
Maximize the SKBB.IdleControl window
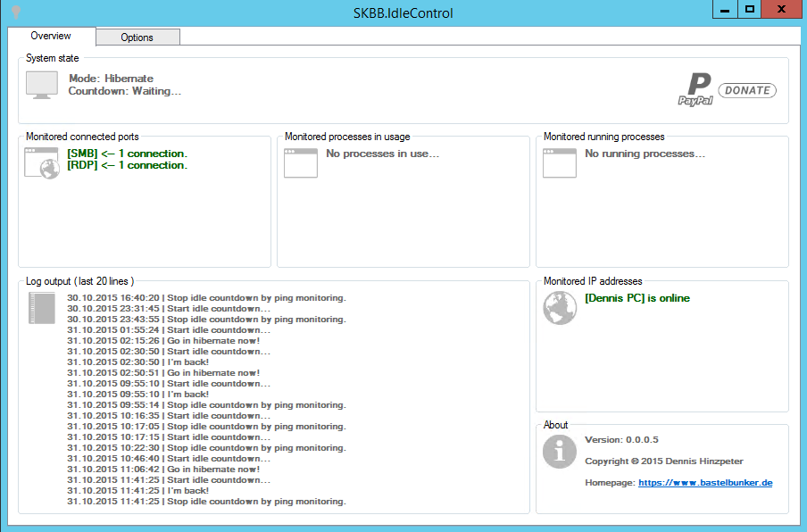[x=750, y=10]
